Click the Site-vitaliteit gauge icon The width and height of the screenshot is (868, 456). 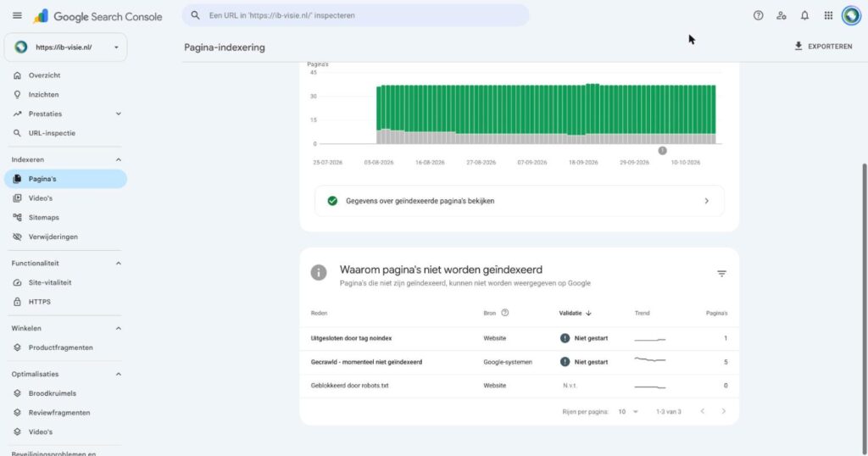point(17,283)
